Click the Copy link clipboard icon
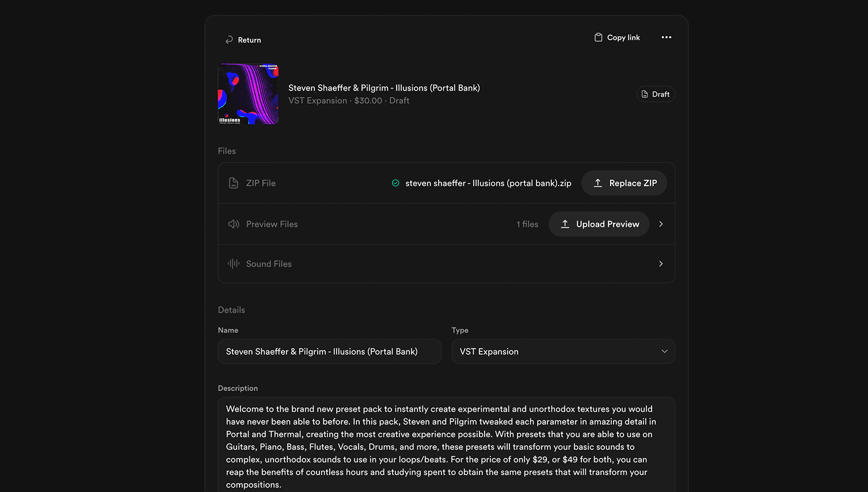Image resolution: width=868 pixels, height=492 pixels. pos(599,37)
